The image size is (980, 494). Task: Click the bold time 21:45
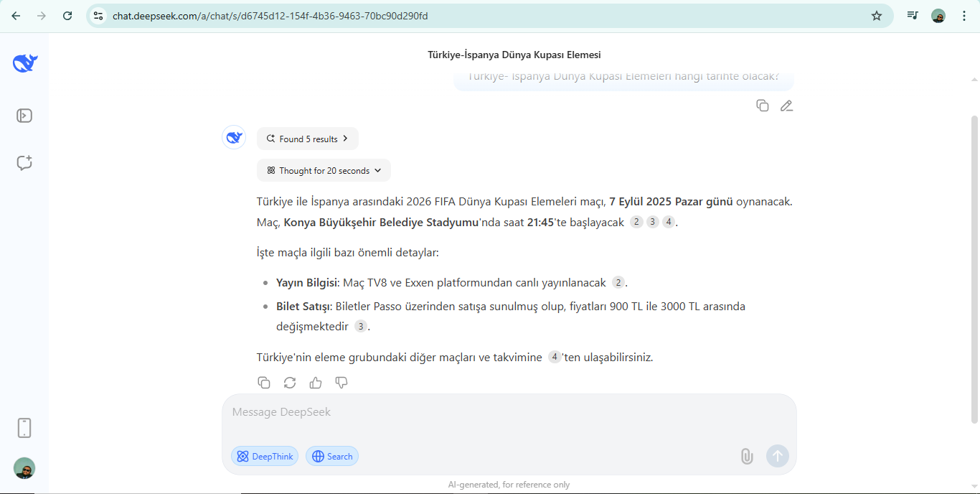pos(540,222)
